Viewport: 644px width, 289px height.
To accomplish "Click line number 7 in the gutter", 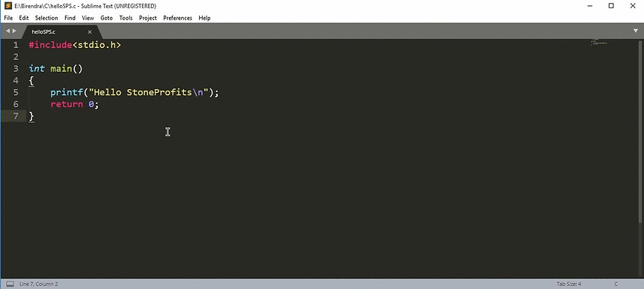I will click(16, 116).
